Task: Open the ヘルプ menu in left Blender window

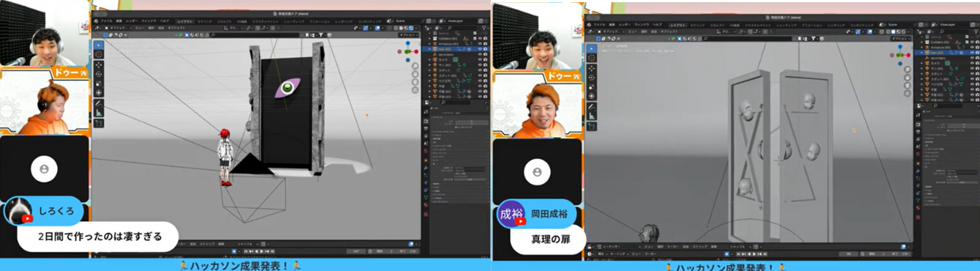Action: point(165,21)
